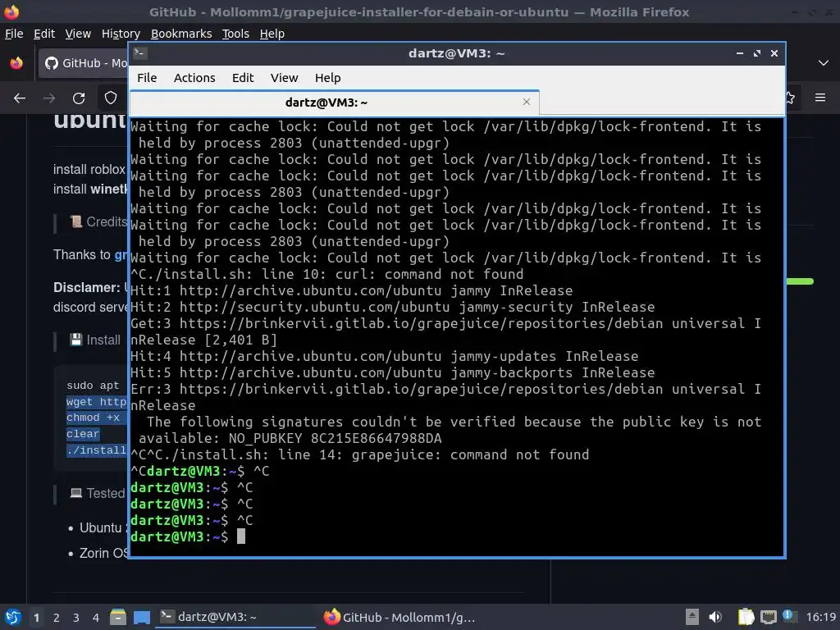The width and height of the screenshot is (840, 630).
Task: Close the dartz@VM3 terminal tab
Action: point(527,102)
